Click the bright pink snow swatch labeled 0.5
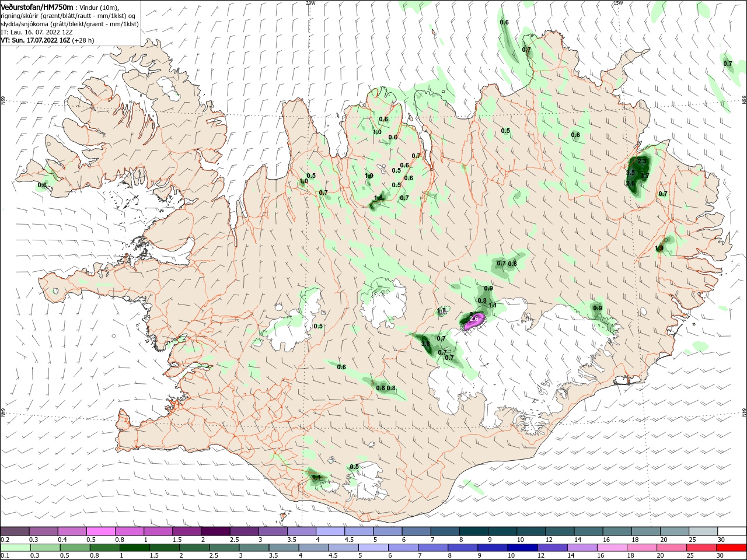The image size is (747, 560). (x=100, y=531)
